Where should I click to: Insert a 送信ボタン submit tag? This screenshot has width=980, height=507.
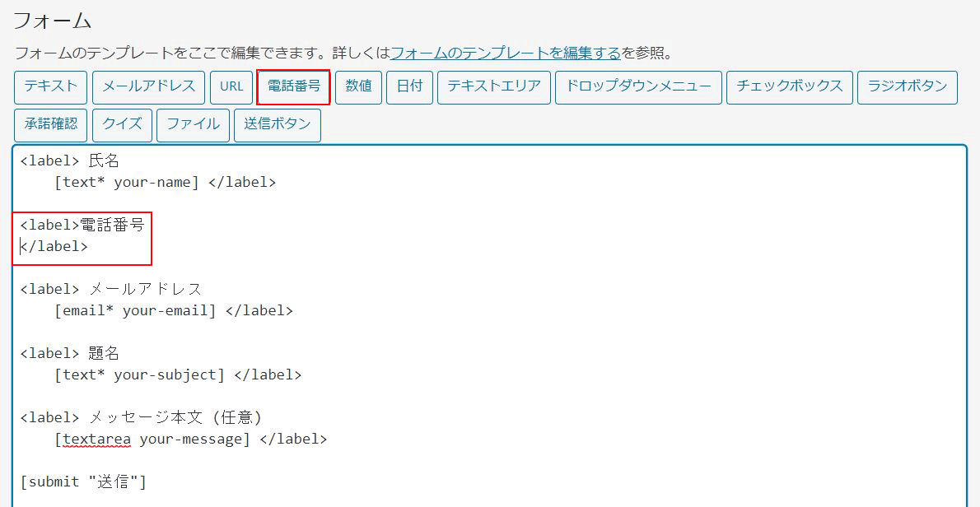coord(278,125)
